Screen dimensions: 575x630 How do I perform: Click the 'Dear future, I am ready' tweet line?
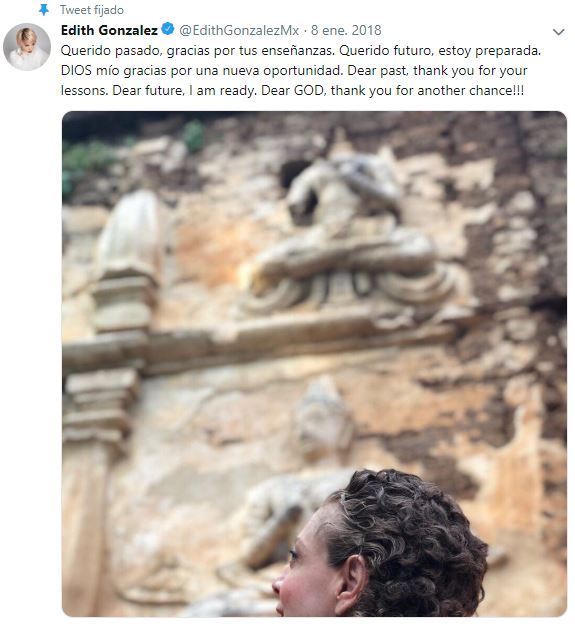click(292, 90)
